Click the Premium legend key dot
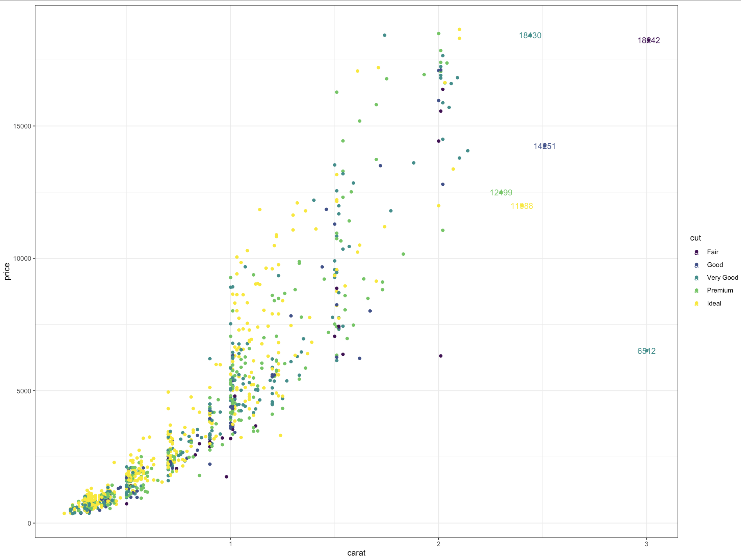 tap(696, 291)
